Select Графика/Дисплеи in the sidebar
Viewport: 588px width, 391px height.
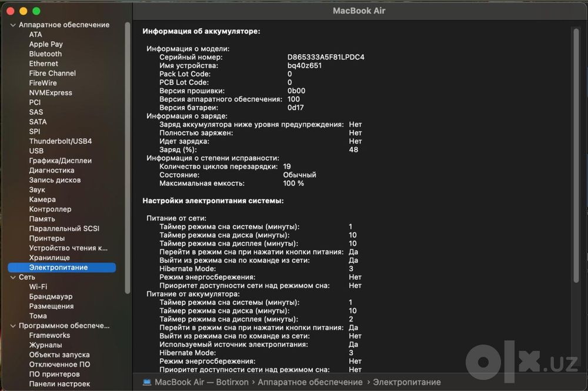(x=61, y=161)
